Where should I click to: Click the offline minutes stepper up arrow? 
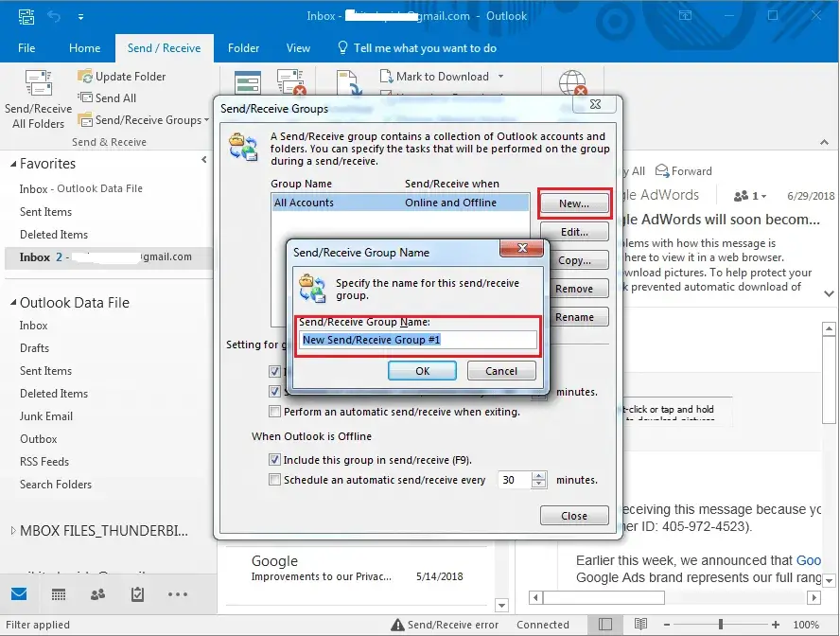click(539, 475)
